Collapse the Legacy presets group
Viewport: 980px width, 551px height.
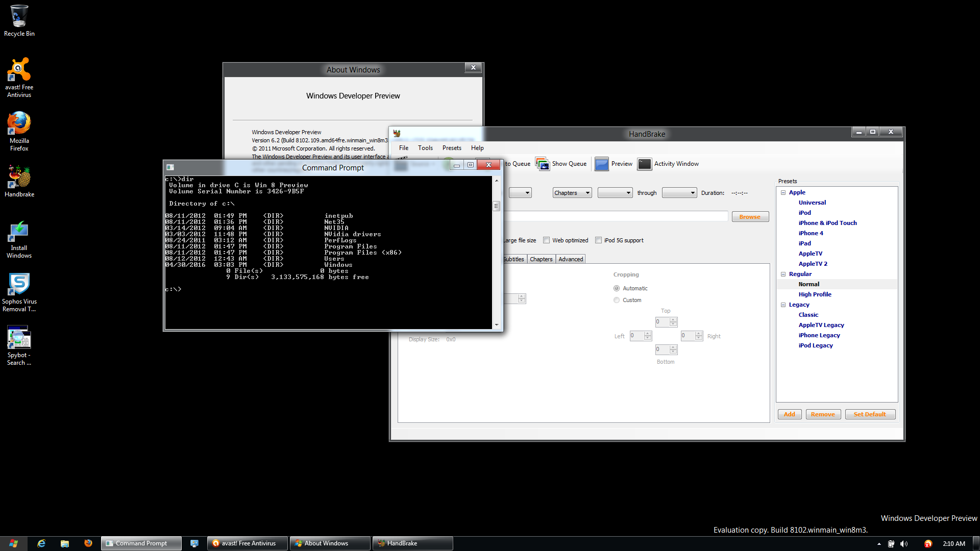click(x=783, y=305)
